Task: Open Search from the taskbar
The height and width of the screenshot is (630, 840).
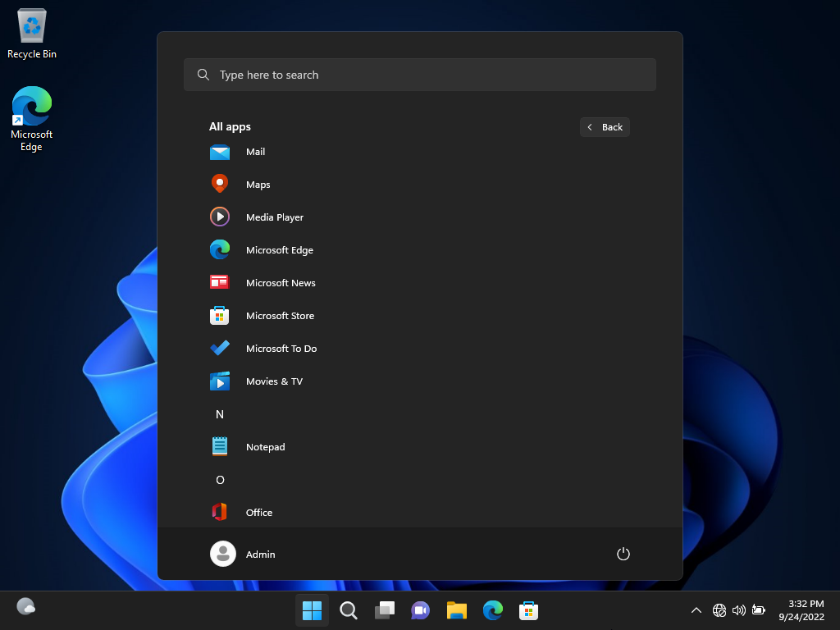Action: (348, 610)
